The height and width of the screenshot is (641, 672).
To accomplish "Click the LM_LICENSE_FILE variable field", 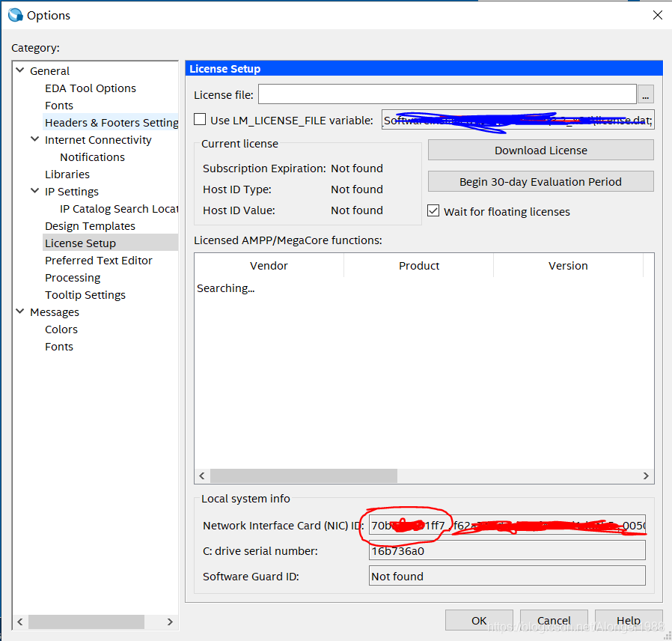I will 518,120.
